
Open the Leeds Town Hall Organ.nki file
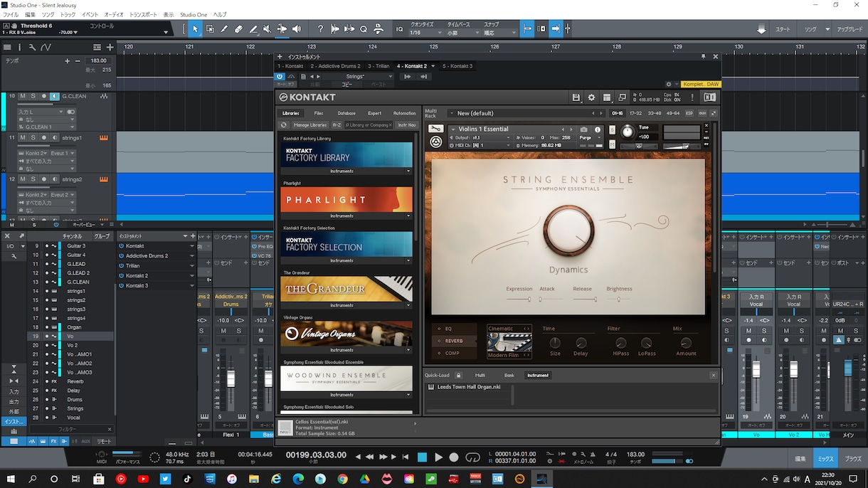tap(468, 387)
